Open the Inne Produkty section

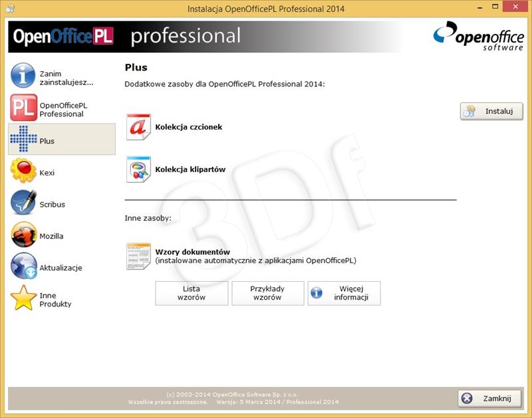coord(62,298)
